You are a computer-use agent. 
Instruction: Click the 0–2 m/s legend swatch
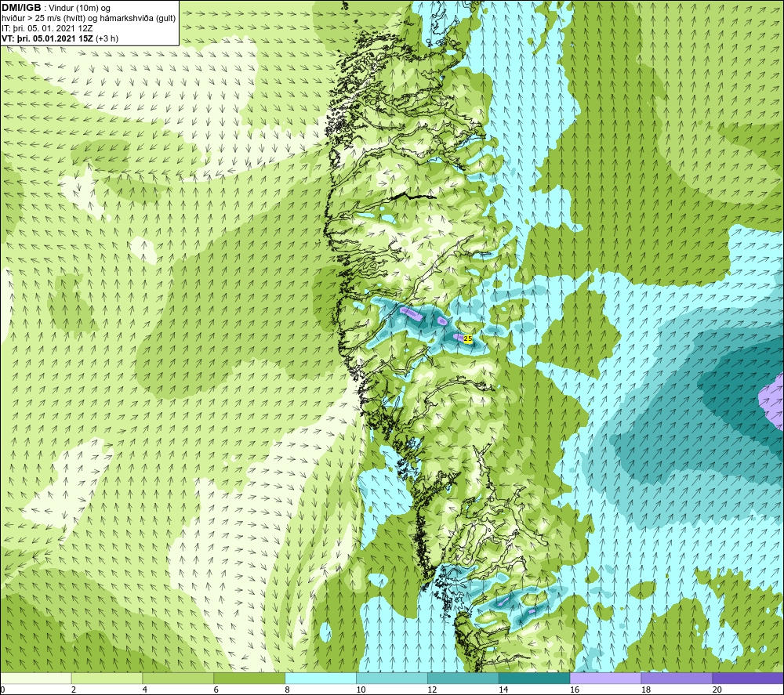point(35,678)
